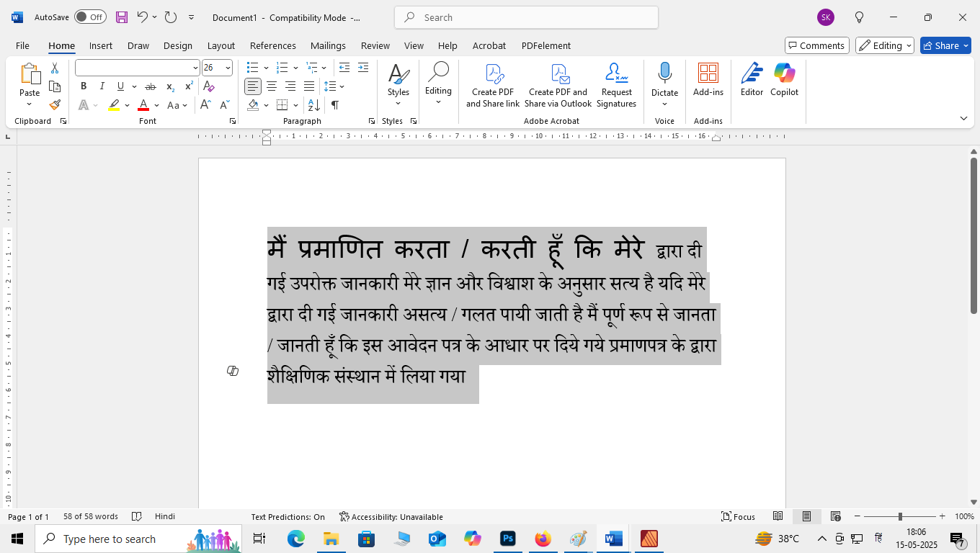Open the font size dropdown showing 26
The image size is (980, 553).
click(x=228, y=68)
